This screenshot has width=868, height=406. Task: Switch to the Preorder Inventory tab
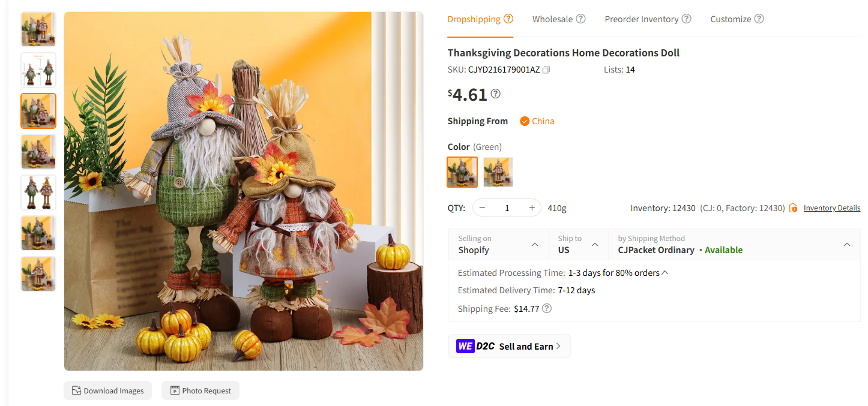642,19
